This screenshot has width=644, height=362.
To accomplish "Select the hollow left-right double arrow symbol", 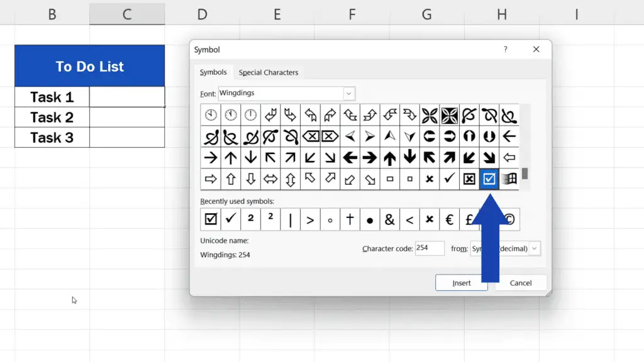I will coord(270,179).
